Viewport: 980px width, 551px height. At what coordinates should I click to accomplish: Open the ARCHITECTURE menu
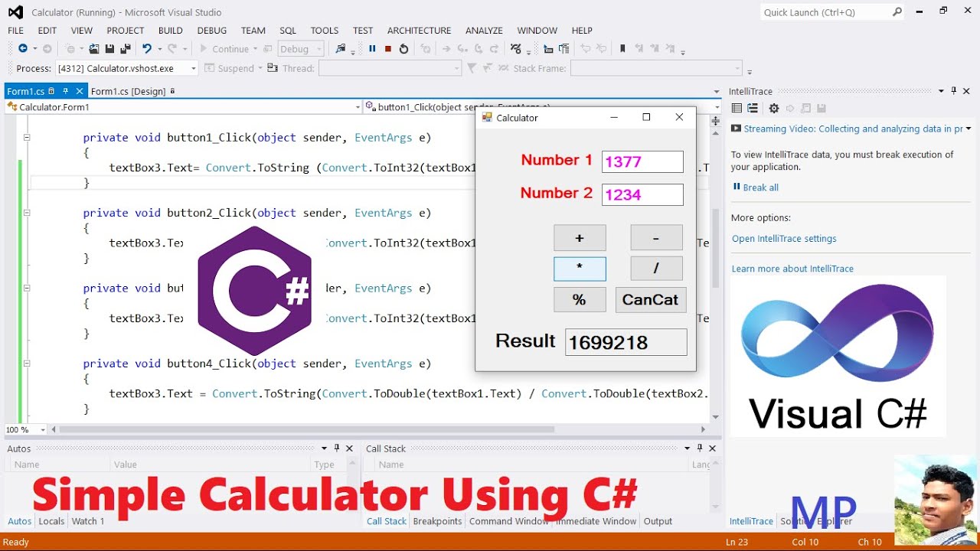[419, 31]
